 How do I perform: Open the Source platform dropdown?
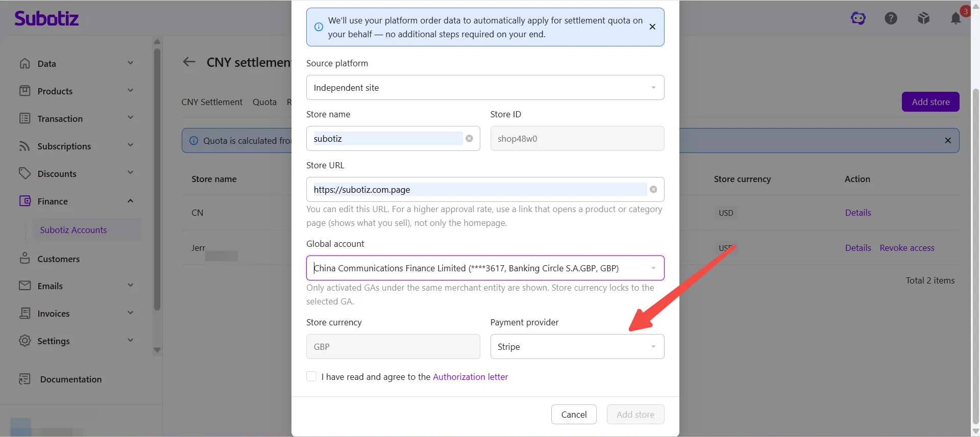(485, 88)
